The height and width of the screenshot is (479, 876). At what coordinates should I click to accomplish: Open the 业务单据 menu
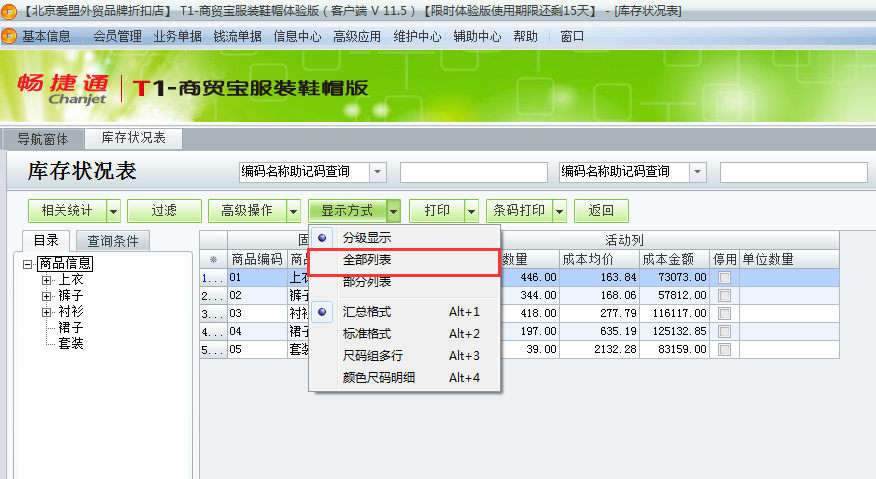tap(177, 37)
